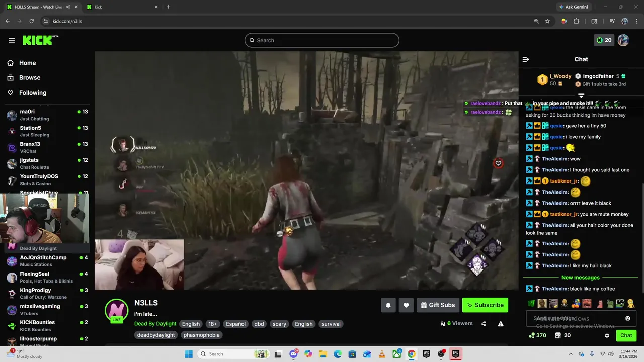Follow N3LLS with heart button
The image size is (644, 362).
coord(406,305)
